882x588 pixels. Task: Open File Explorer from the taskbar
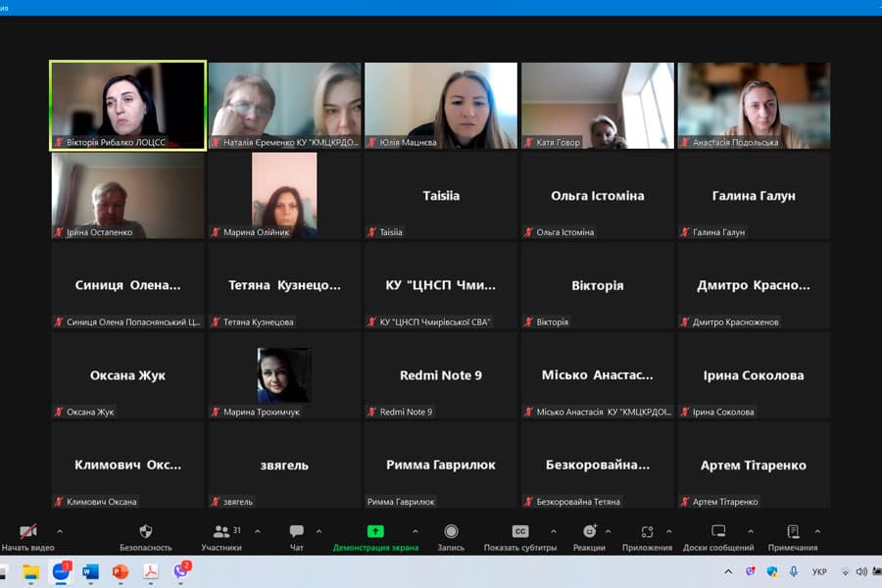(30, 572)
